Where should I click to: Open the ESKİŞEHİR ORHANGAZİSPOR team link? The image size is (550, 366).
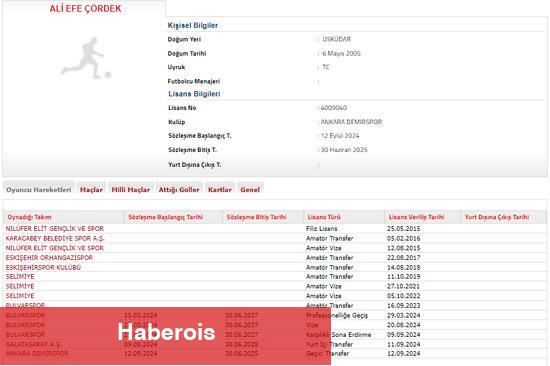pyautogui.click(x=49, y=258)
